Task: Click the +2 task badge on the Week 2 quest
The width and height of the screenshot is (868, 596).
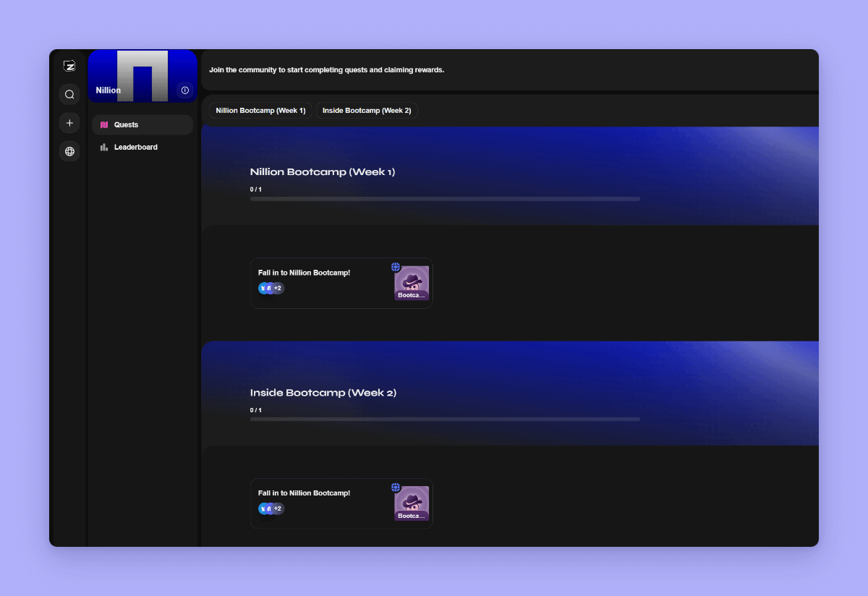Action: point(277,508)
